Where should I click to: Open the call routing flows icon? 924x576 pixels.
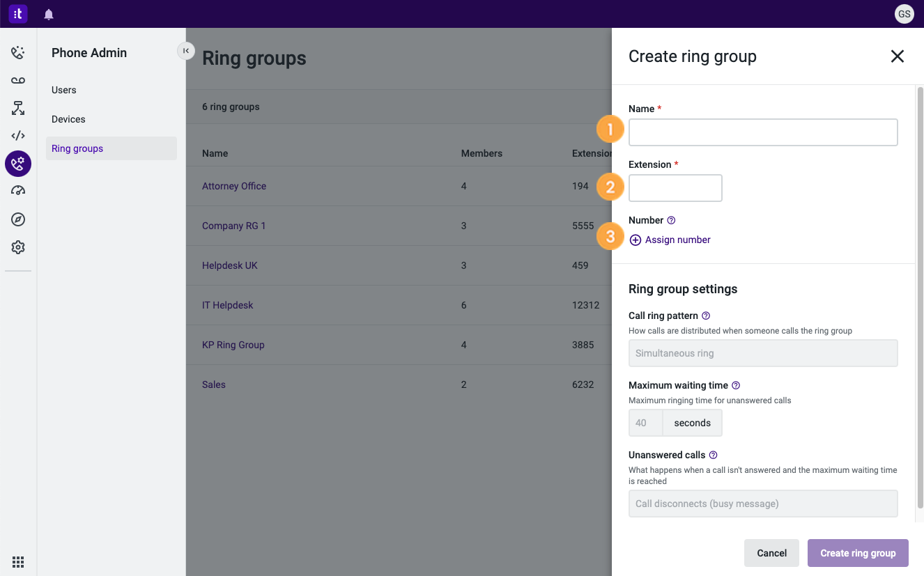pyautogui.click(x=17, y=107)
